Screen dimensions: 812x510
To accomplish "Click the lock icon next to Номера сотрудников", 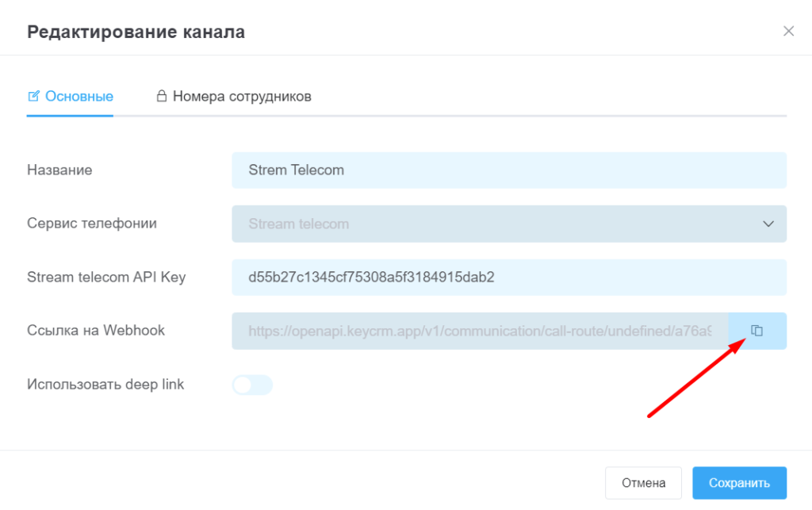I will point(162,95).
